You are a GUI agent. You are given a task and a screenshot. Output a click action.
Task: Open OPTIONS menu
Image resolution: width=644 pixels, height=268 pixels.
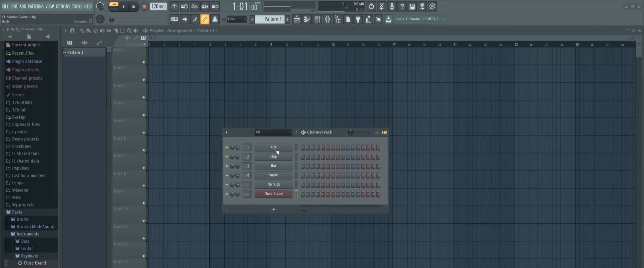(63, 6)
